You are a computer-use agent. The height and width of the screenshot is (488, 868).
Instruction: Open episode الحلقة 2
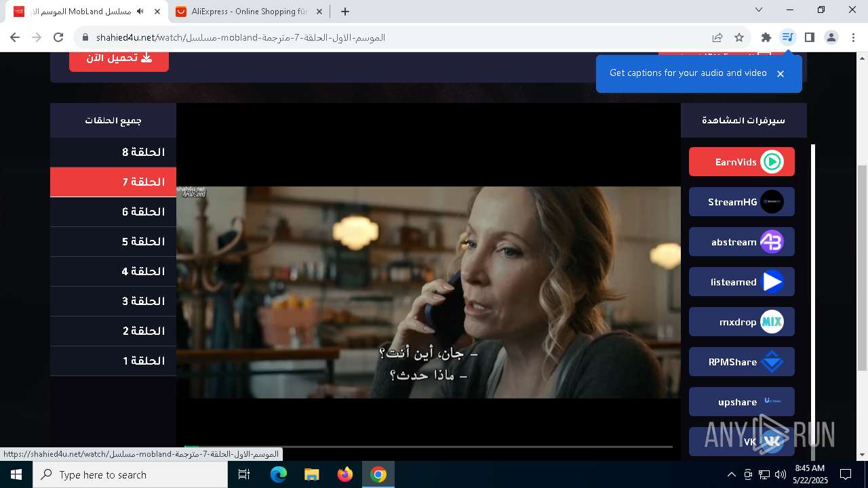113,331
